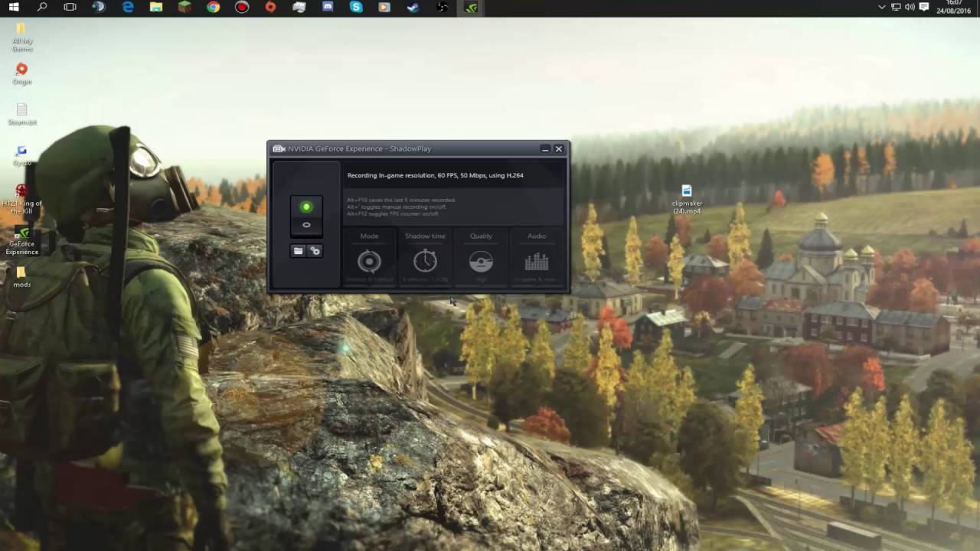Minimize the ShadowPlay window

coord(545,148)
